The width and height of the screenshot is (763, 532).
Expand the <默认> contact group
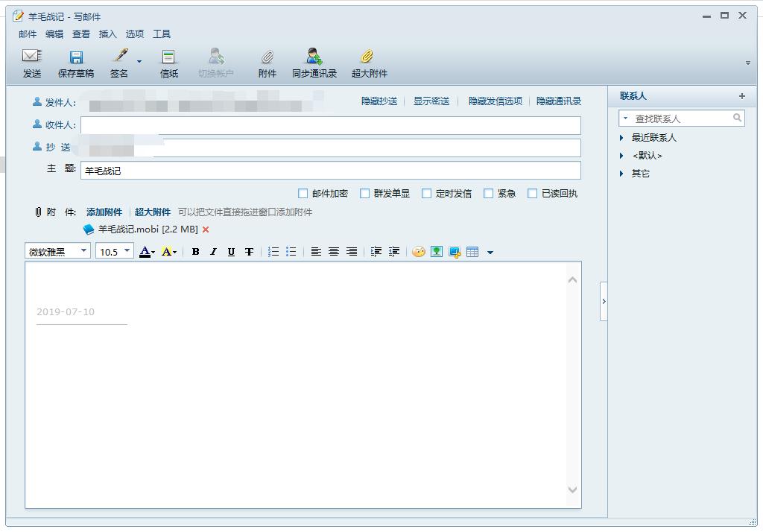[x=621, y=156]
